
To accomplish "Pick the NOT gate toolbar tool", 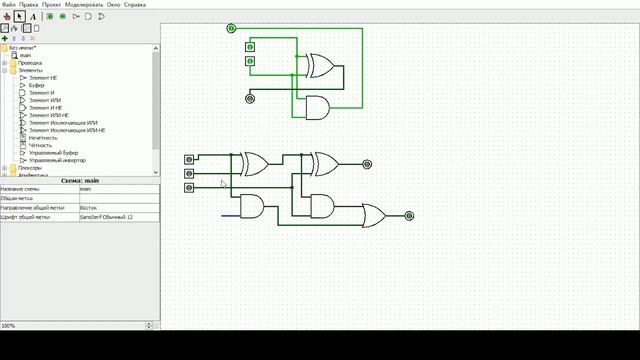I will [x=76, y=17].
